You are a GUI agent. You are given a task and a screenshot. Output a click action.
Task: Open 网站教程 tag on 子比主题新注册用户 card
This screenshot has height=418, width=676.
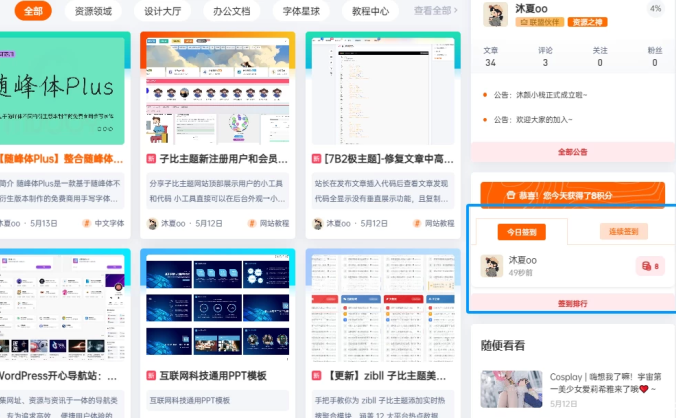click(x=269, y=223)
